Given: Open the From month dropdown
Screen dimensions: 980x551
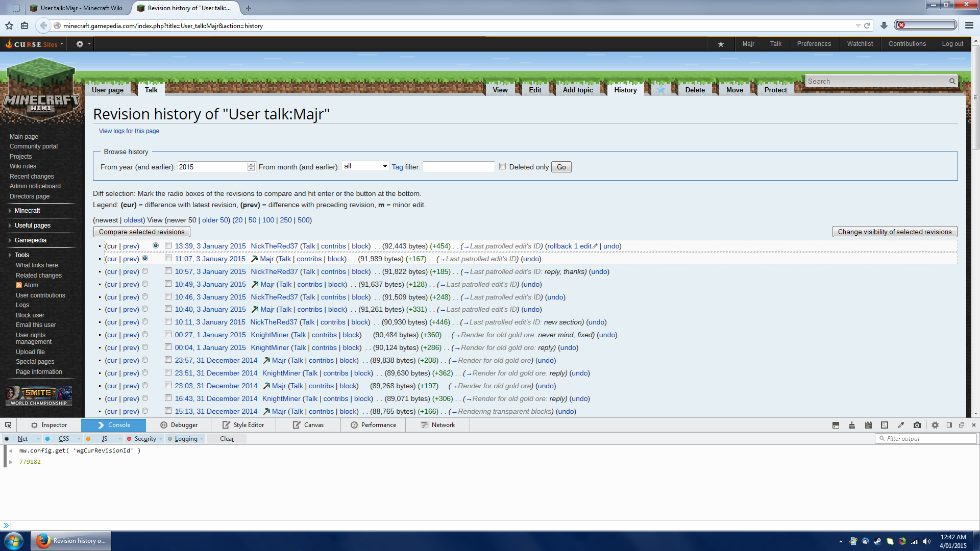Looking at the screenshot, I should click(x=365, y=166).
